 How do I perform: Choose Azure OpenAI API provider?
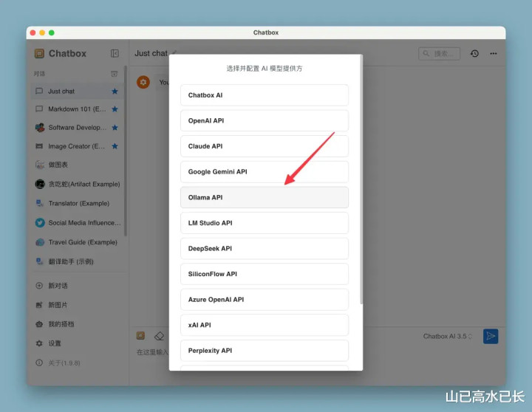click(x=265, y=300)
